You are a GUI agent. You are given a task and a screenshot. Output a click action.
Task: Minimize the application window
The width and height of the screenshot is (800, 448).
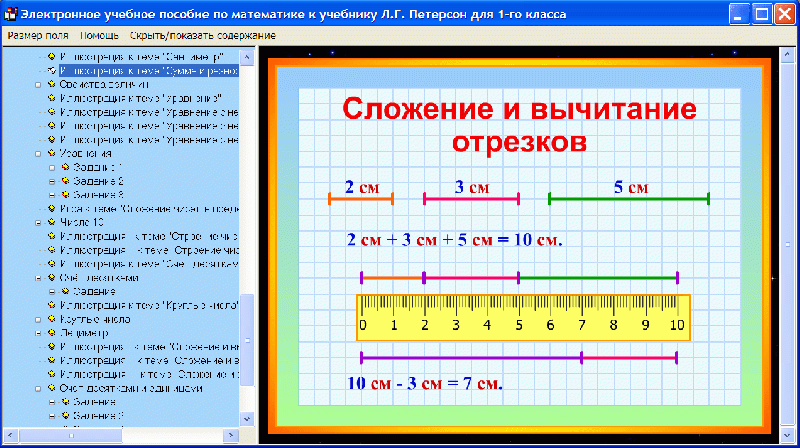click(x=739, y=14)
